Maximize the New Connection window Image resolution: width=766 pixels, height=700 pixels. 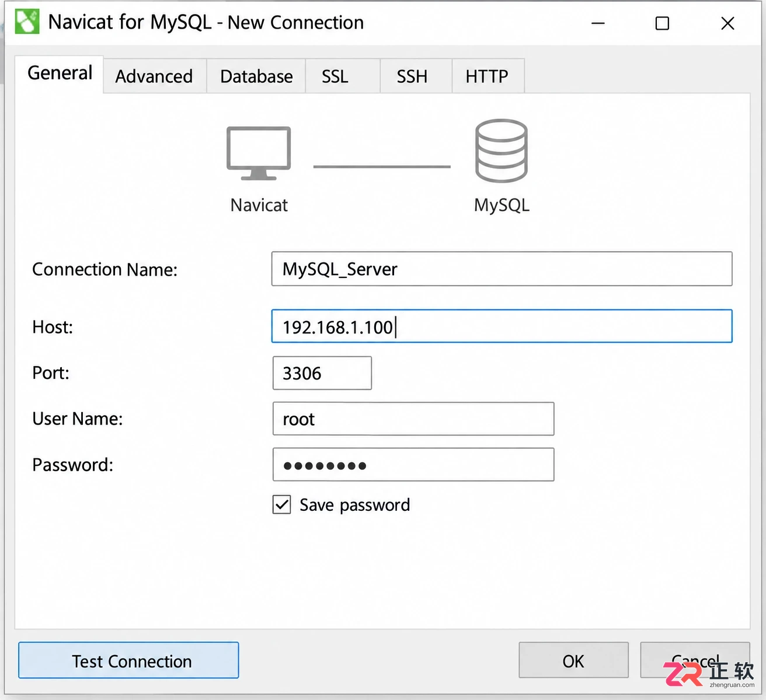662,23
